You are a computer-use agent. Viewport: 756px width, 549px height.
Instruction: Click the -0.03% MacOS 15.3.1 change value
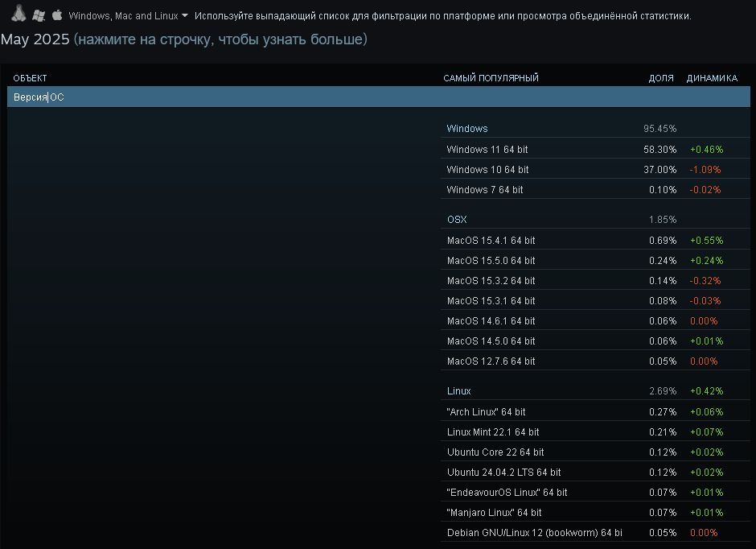[x=705, y=300]
